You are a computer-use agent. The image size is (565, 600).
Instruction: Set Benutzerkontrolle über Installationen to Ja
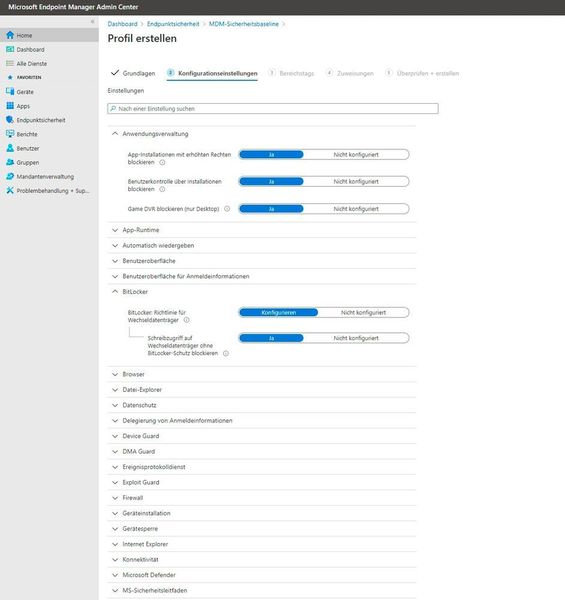tap(271, 181)
